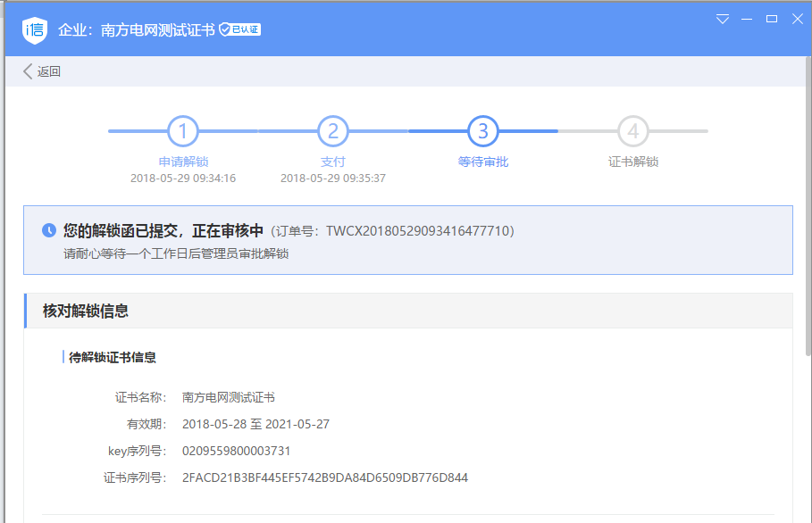Viewport: 812px width, 523px height.
Task: Maximize the application window
Action: click(772, 19)
